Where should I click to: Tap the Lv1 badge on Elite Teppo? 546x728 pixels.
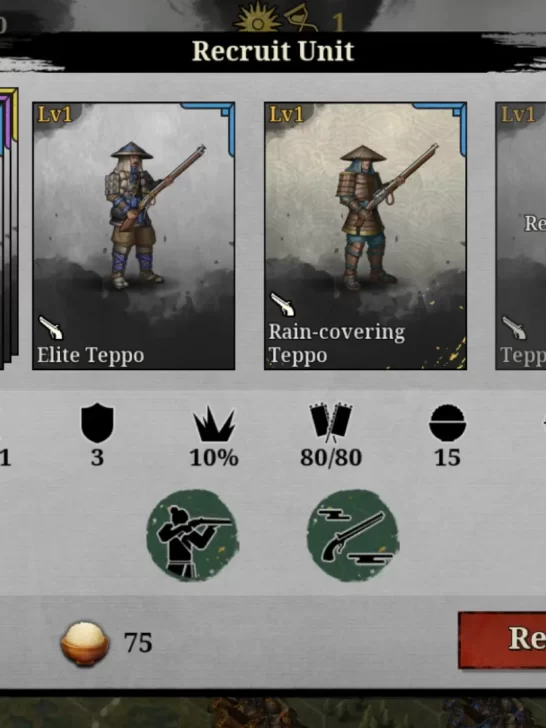click(x=55, y=114)
